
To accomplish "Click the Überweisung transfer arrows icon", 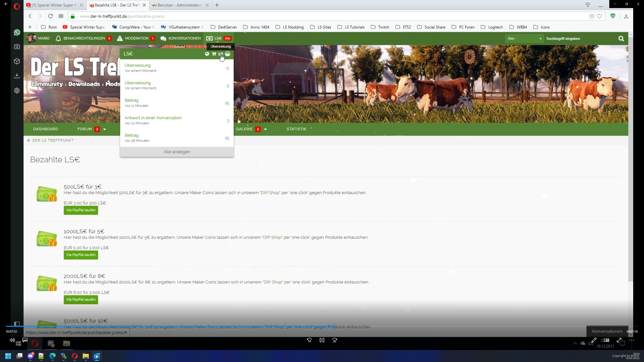I will (221, 54).
